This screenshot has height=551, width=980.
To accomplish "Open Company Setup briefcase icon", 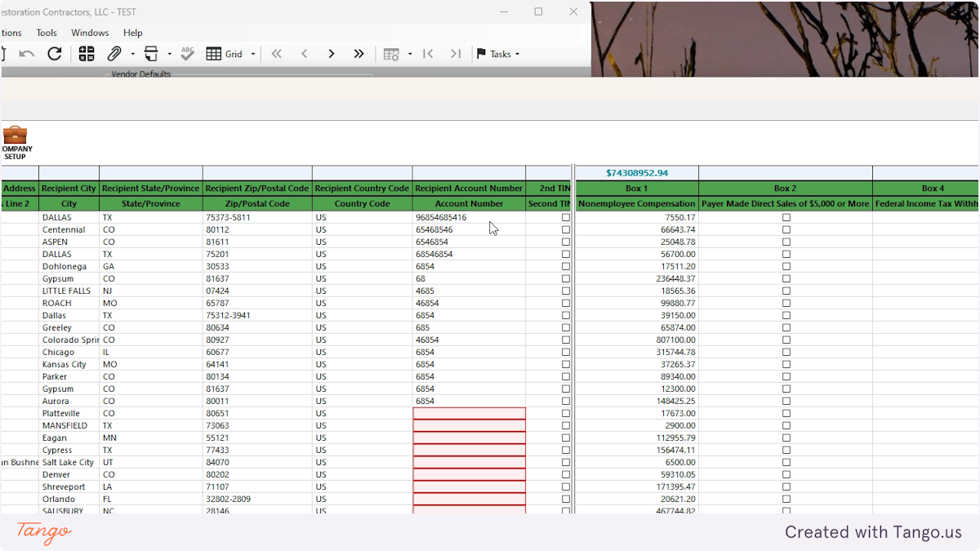I will pyautogui.click(x=15, y=142).
